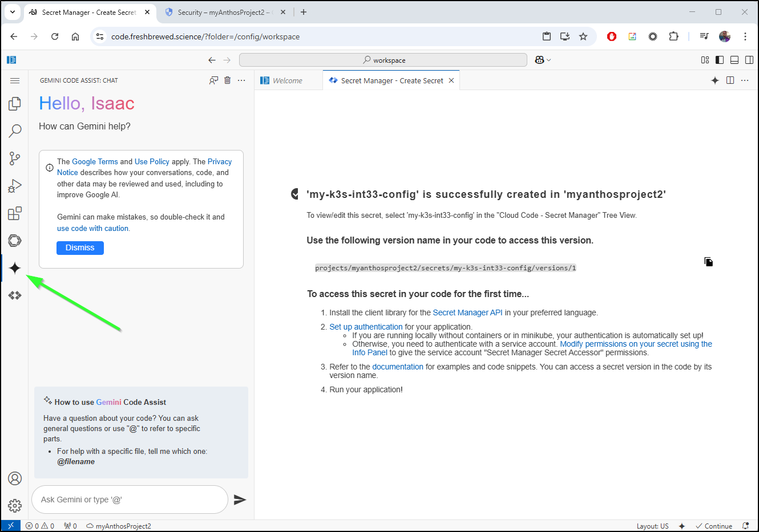
Task: Open the Use Policy link
Action: point(152,161)
